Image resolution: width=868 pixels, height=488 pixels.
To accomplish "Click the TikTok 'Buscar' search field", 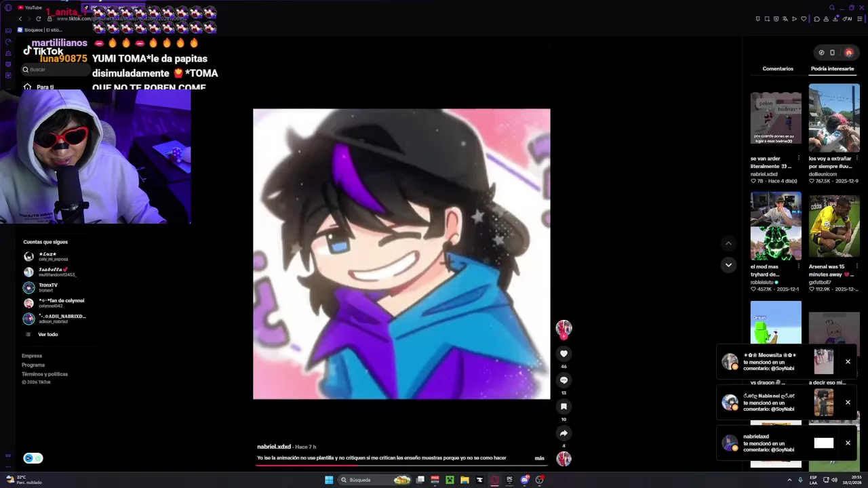I will (x=56, y=69).
